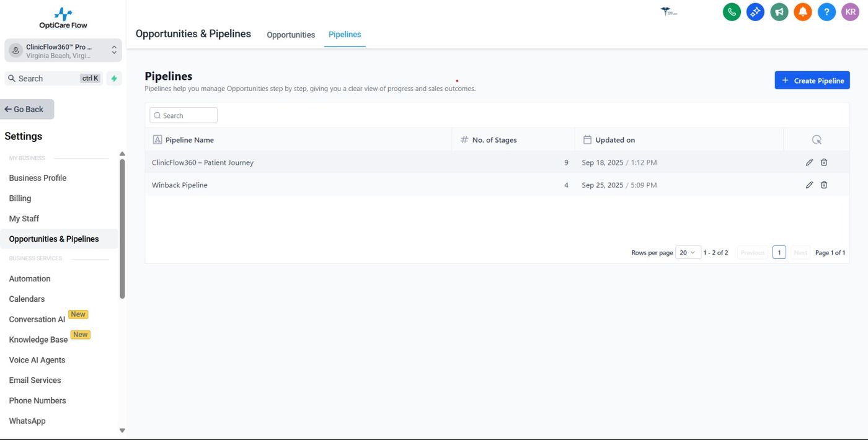Open the KR user avatar menu
This screenshot has width=868, height=440.
point(850,12)
